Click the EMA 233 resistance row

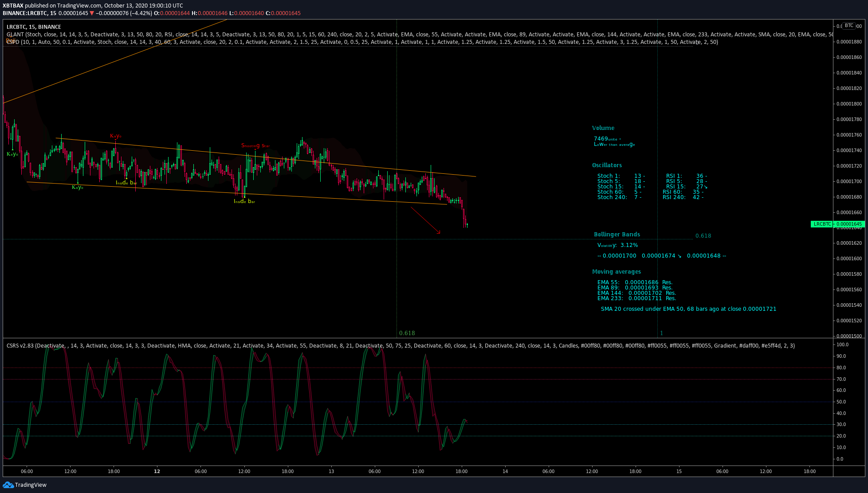pyautogui.click(x=637, y=298)
